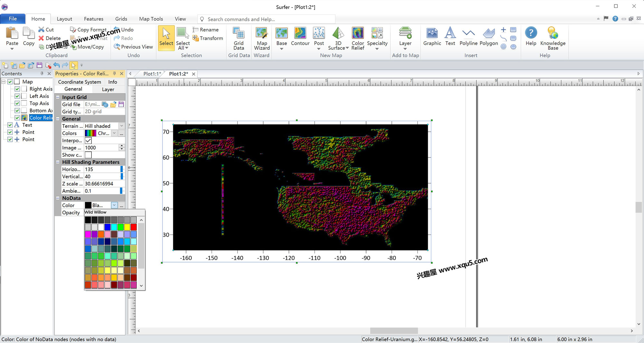The image size is (644, 343).
Task: Open the Layer properties tab
Action: tap(108, 89)
